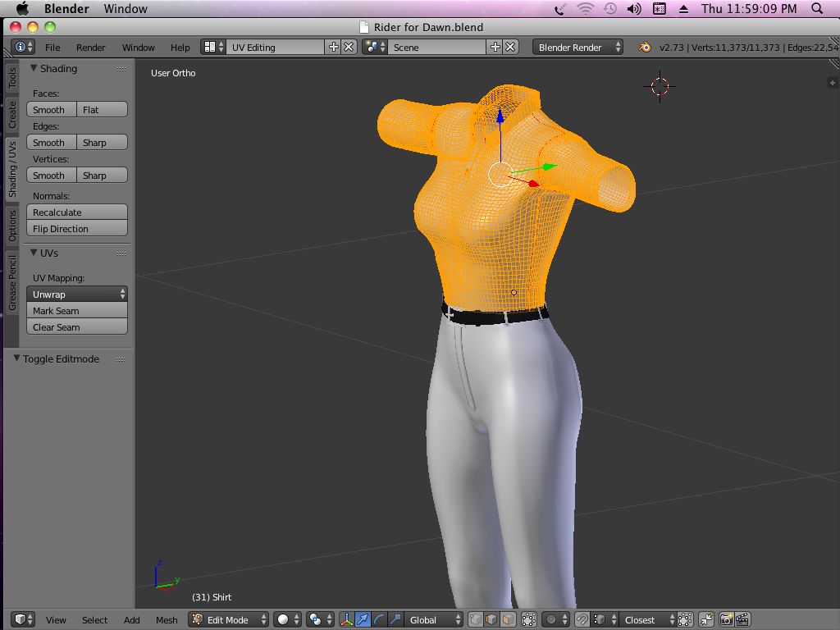Switch to face select mode

coord(508,620)
